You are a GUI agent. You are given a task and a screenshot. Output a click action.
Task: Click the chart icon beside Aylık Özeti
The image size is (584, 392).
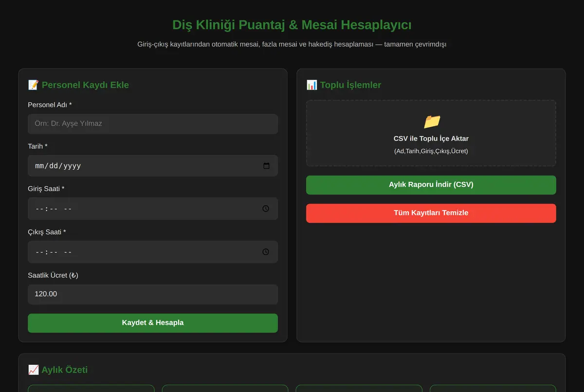[x=33, y=370]
